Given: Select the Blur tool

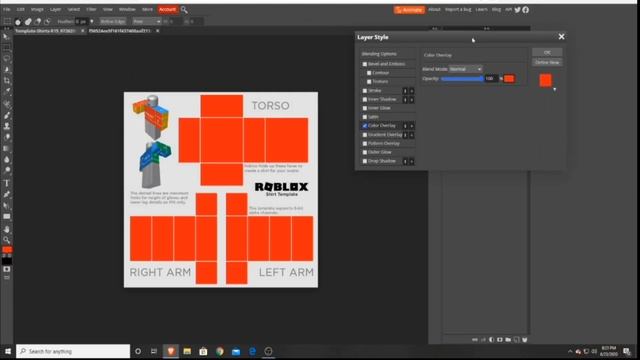Looking at the screenshot, I should click(7, 159).
